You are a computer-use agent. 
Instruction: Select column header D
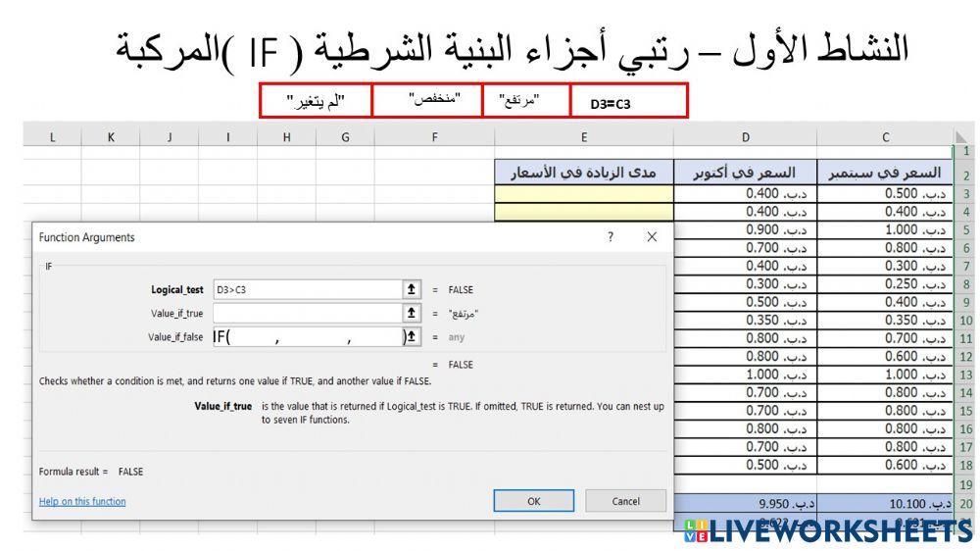(x=745, y=137)
